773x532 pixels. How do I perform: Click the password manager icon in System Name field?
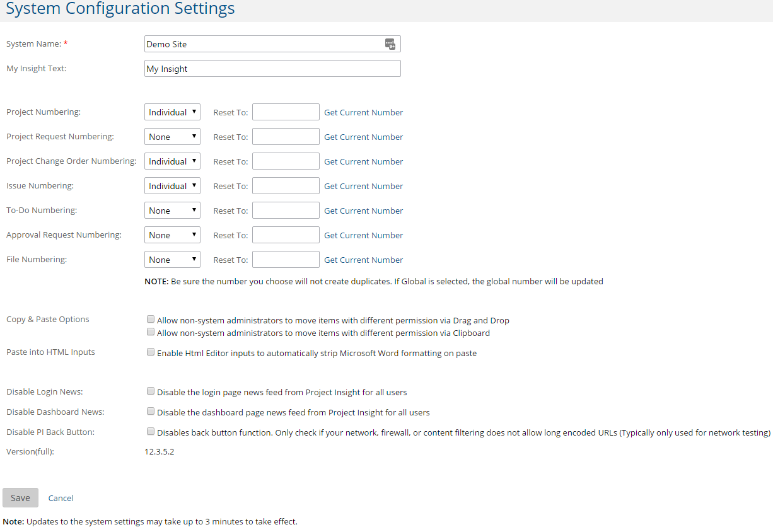[390, 43]
